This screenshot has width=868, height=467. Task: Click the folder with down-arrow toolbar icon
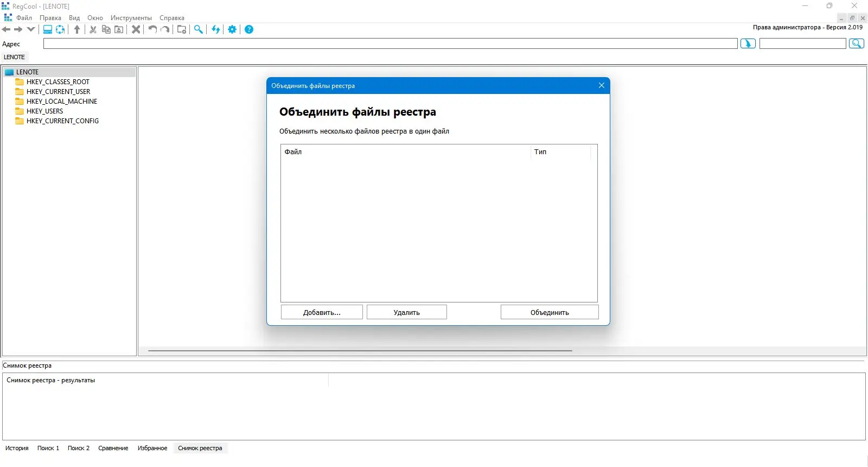pyautogui.click(x=119, y=29)
